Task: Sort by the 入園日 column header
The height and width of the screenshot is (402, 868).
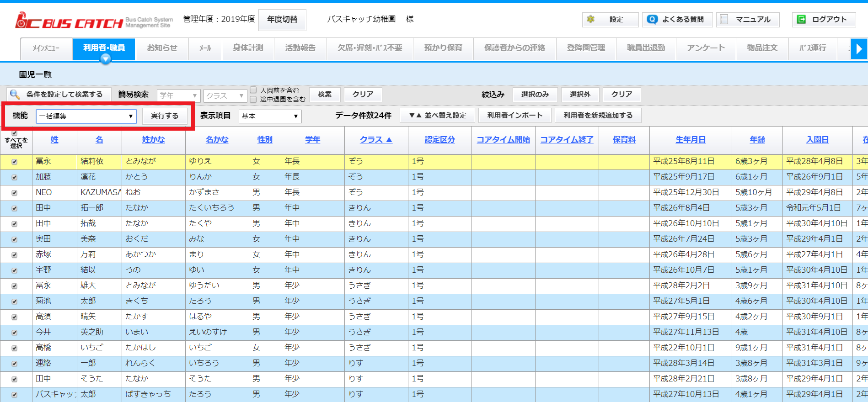Action: 817,140
